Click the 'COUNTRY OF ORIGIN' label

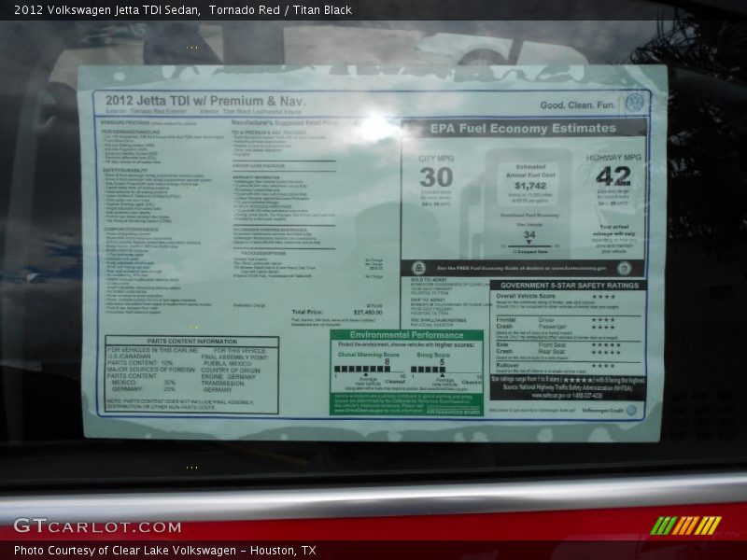point(231,370)
